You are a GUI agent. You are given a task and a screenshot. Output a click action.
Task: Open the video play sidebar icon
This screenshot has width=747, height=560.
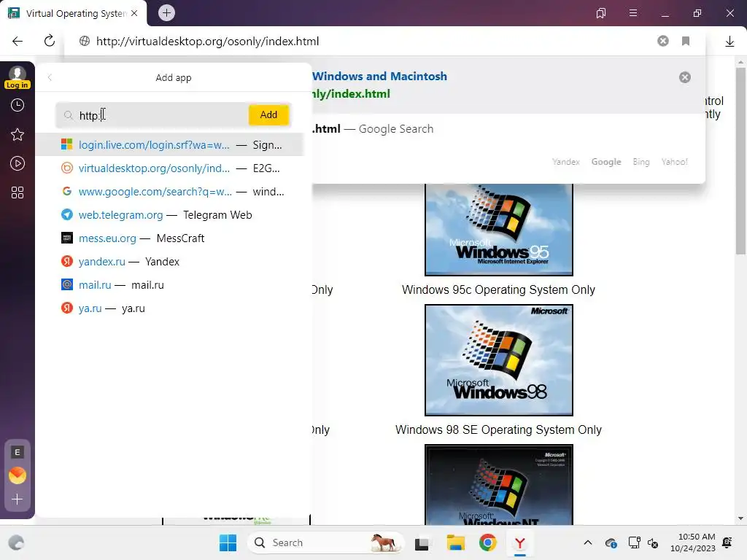pos(18,164)
